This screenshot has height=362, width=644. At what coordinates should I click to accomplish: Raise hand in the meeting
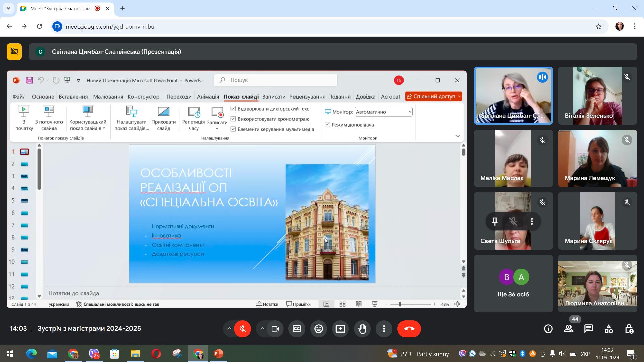click(x=362, y=329)
